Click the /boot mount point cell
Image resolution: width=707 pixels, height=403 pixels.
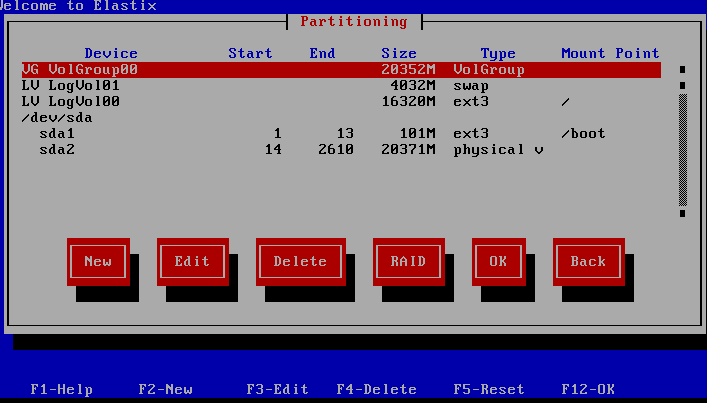[x=583, y=133]
